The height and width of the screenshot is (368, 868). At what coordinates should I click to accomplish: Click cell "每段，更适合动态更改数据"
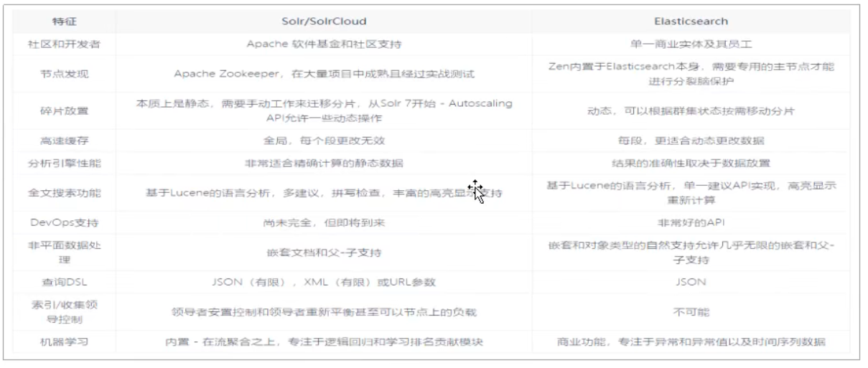(x=691, y=141)
